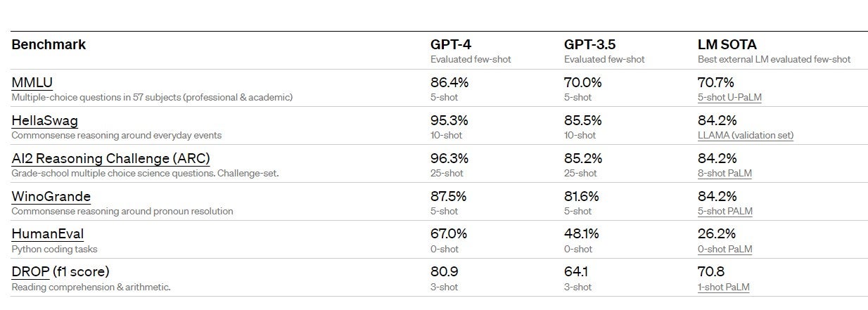
Task: Click the Benchmark column header
Action: point(49,44)
